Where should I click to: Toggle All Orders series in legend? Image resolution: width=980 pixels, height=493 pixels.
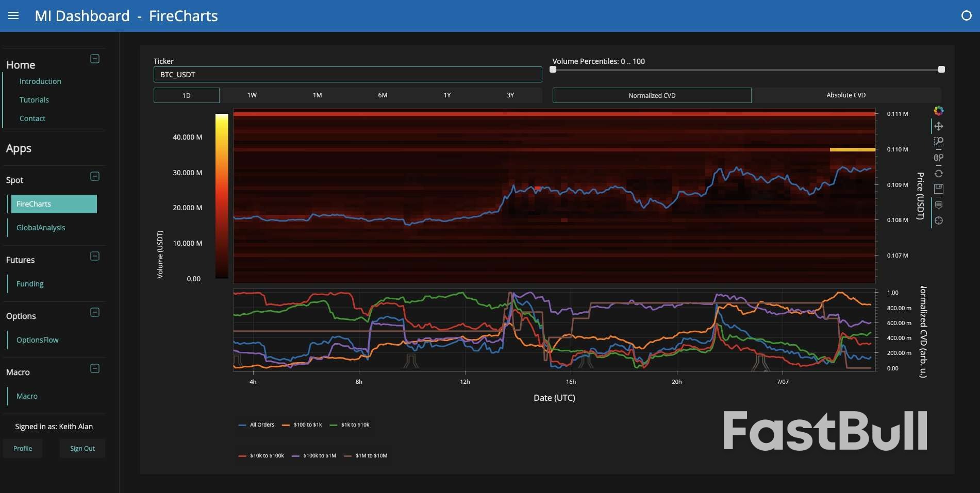257,425
